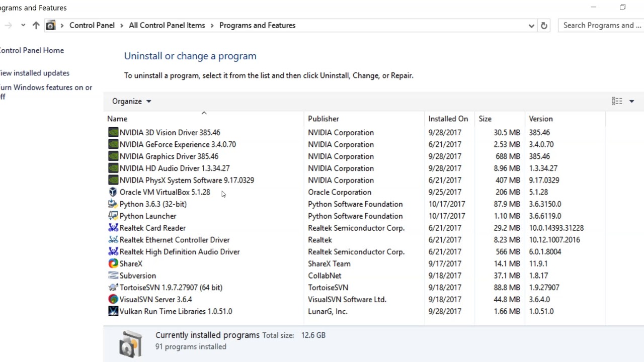Click the ShareX program icon
This screenshot has width=644, height=362.
coord(113,263)
